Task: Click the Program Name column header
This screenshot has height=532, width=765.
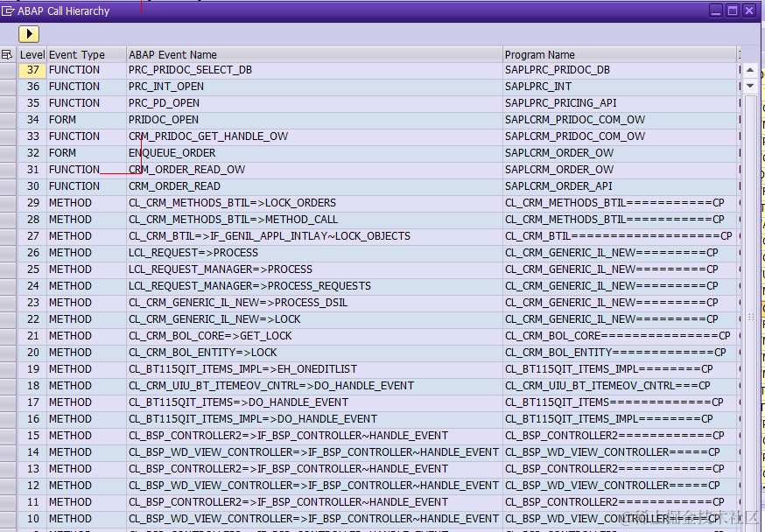Action: (x=620, y=54)
